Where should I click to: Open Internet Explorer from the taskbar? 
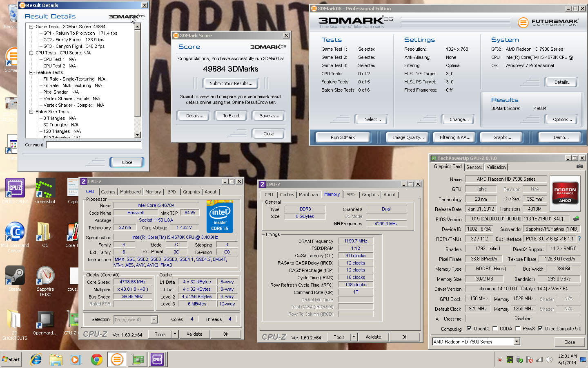(36, 359)
